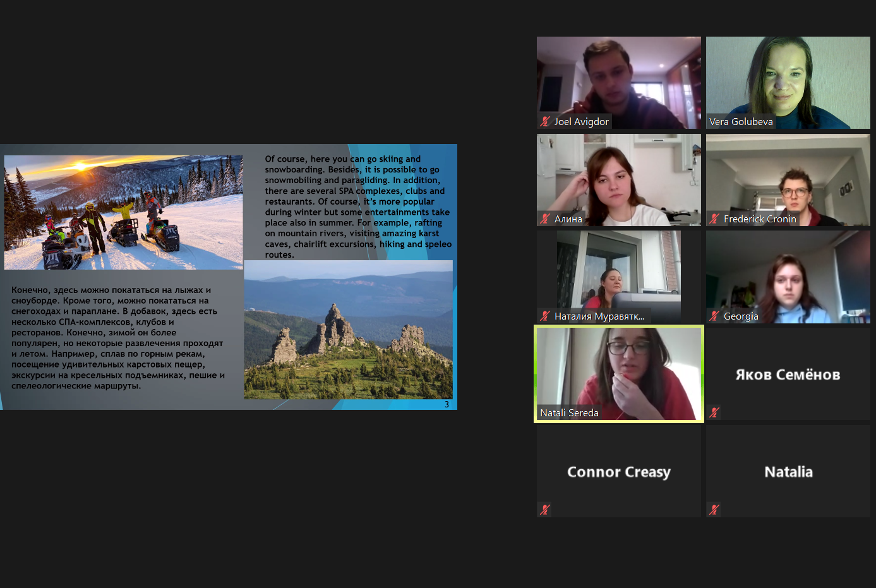This screenshot has height=588, width=876.
Task: Select Vera Golubeva's video tile
Action: pyautogui.click(x=788, y=83)
